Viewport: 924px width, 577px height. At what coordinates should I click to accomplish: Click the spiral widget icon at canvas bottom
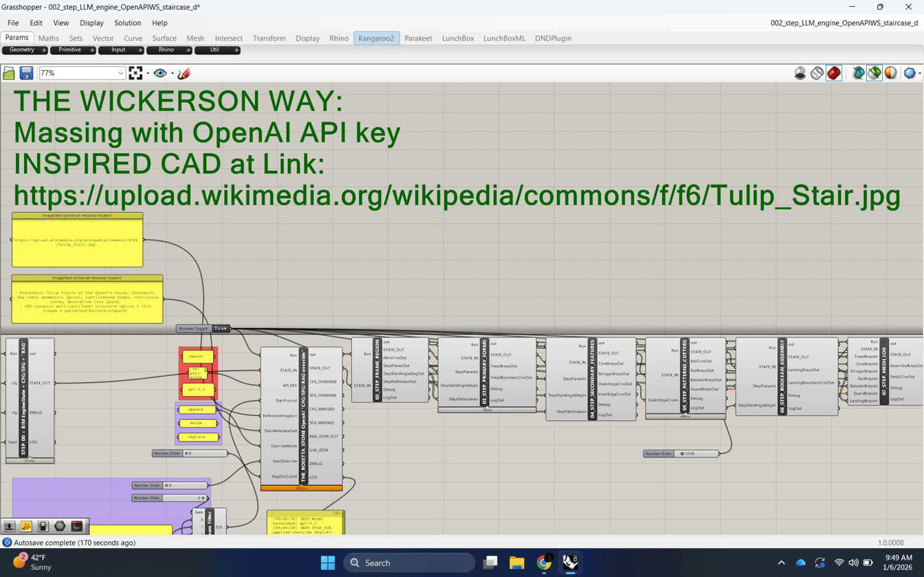point(60,527)
